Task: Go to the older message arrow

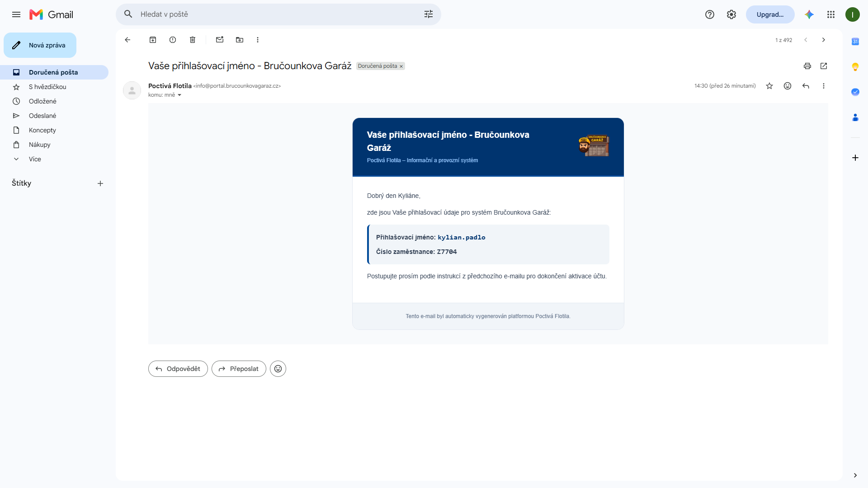Action: (824, 40)
